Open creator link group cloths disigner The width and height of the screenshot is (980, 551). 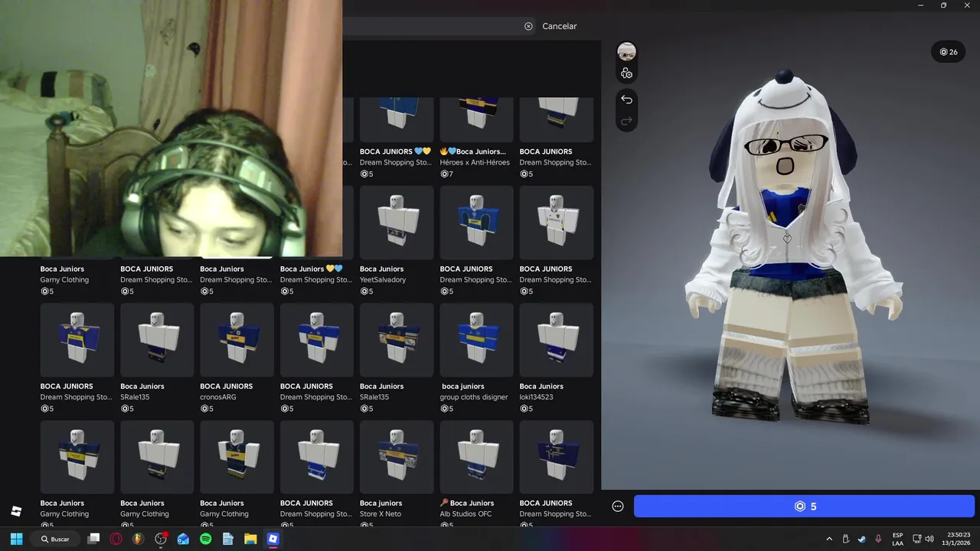pos(474,397)
